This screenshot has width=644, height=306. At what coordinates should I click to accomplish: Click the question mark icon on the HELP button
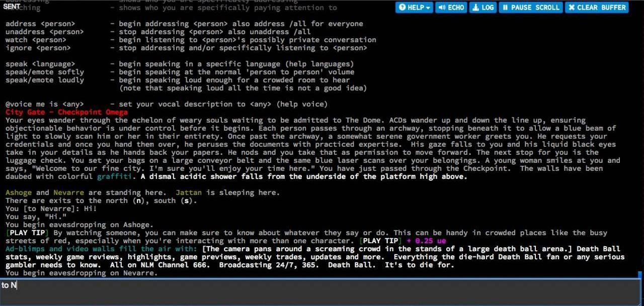[x=402, y=7]
